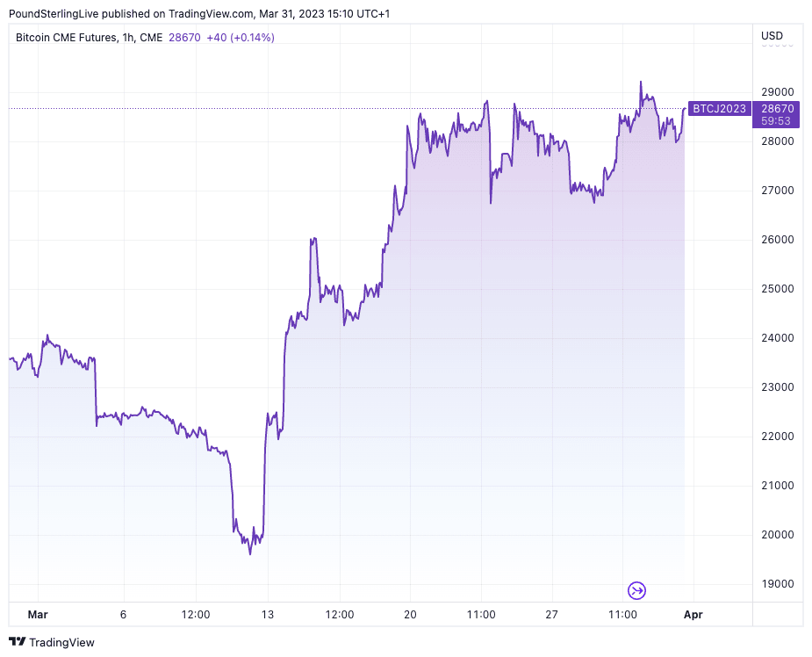Click the purple 28670 price tag on the axis
This screenshot has height=657, width=812.
pyautogui.click(x=777, y=108)
